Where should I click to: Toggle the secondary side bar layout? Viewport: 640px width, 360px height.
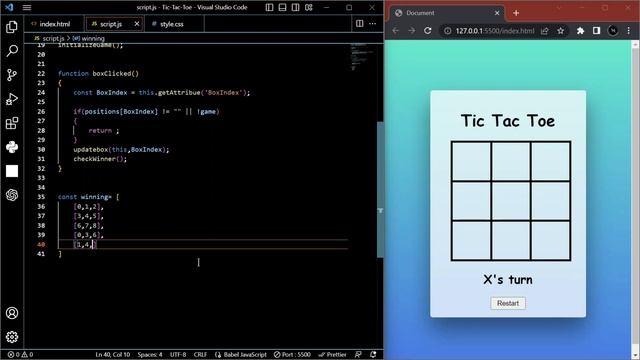pos(296,7)
